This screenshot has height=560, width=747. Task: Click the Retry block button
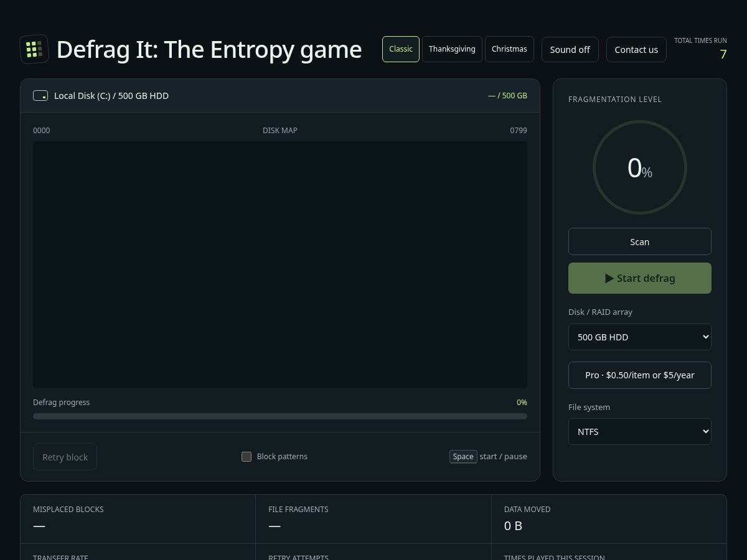tap(65, 457)
